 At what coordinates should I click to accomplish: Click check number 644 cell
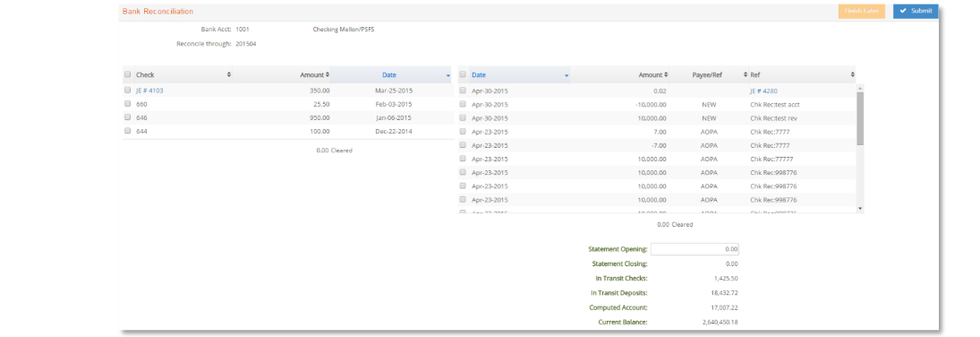coord(141,131)
